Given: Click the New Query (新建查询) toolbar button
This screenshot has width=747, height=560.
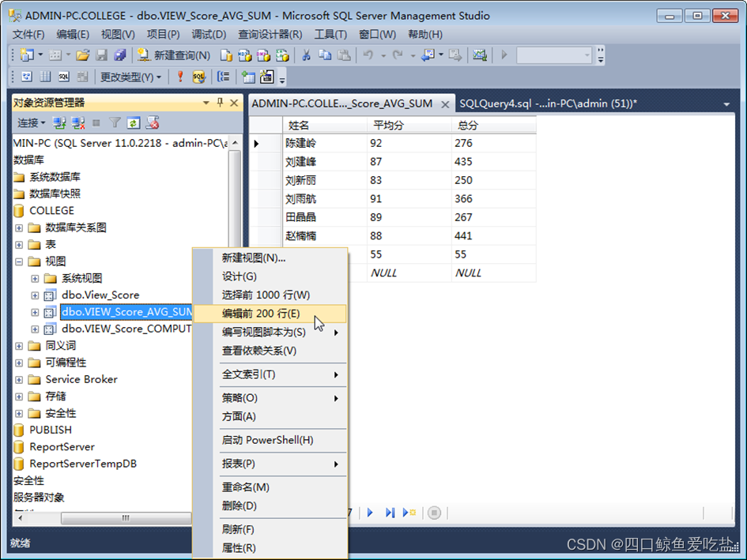Looking at the screenshot, I should [173, 55].
